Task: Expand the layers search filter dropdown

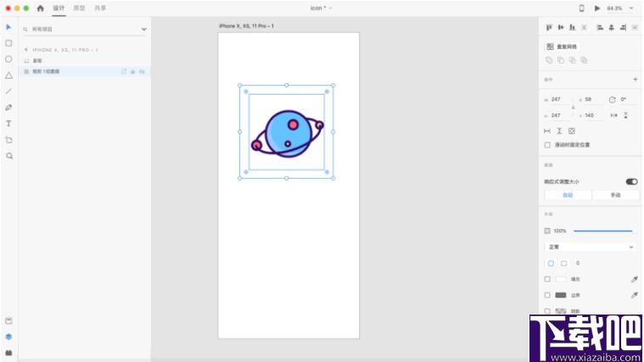Action: (x=143, y=30)
